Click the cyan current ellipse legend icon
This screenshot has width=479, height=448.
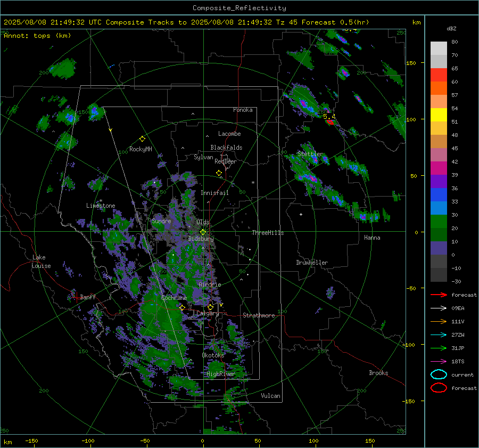pos(439,374)
